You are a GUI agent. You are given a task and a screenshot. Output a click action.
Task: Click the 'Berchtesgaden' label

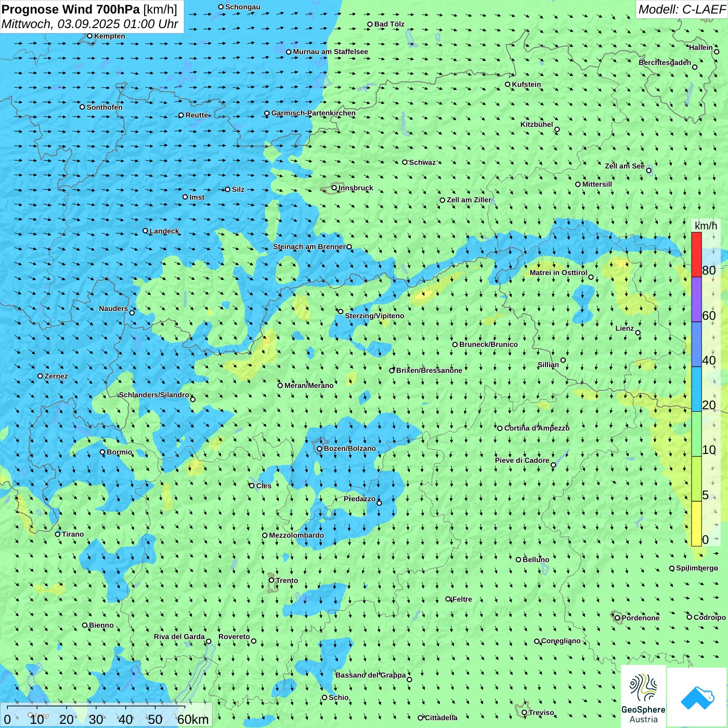(x=665, y=62)
